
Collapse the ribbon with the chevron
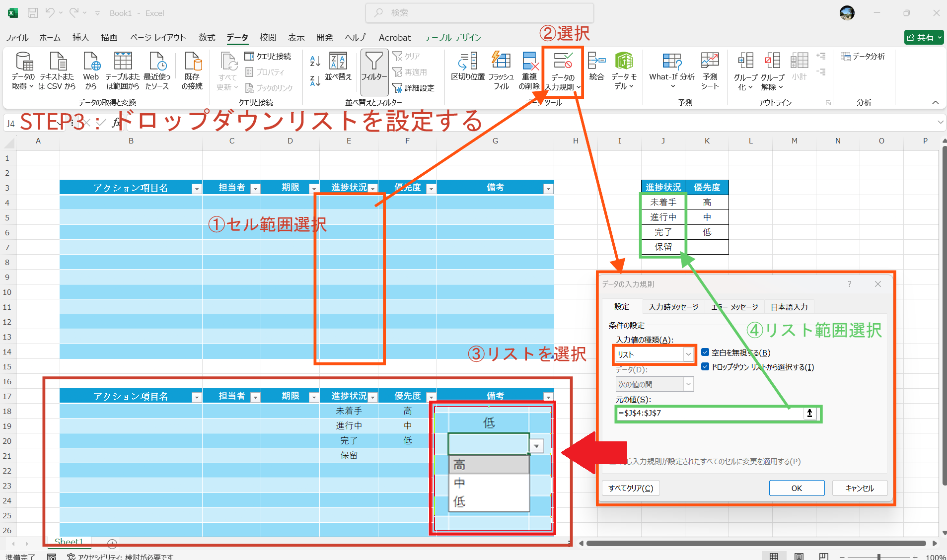coord(935,102)
